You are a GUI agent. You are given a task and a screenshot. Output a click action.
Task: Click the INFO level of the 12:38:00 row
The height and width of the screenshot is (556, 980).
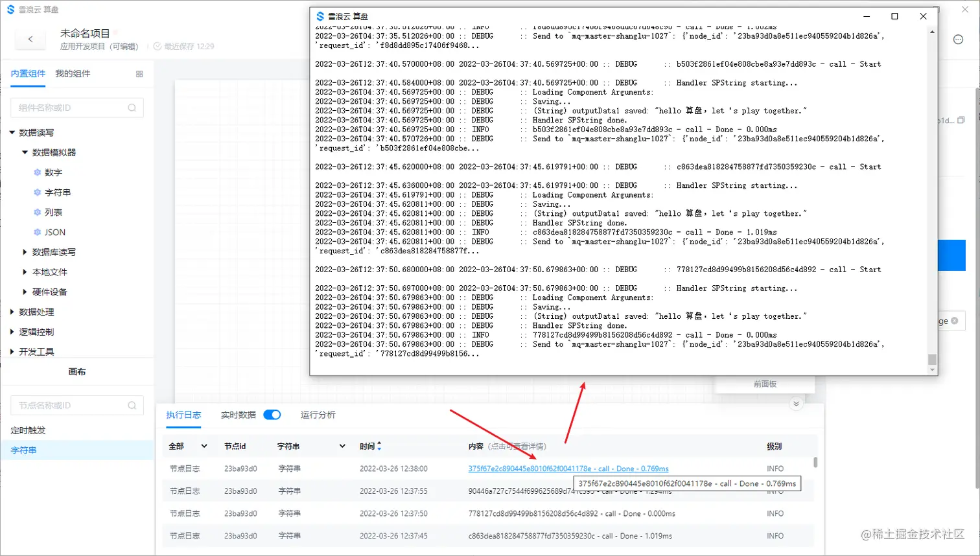(775, 469)
